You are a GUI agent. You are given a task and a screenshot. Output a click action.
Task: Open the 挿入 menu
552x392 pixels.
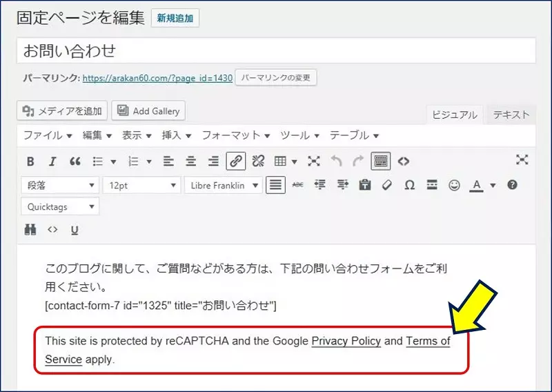177,135
